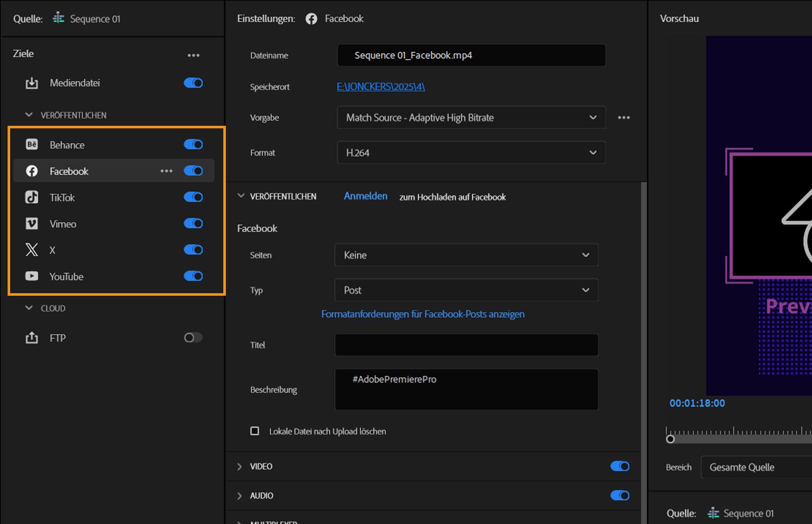Viewport: 812px width, 524px height.
Task: Click the Behance icon in publish list
Action: 31,145
